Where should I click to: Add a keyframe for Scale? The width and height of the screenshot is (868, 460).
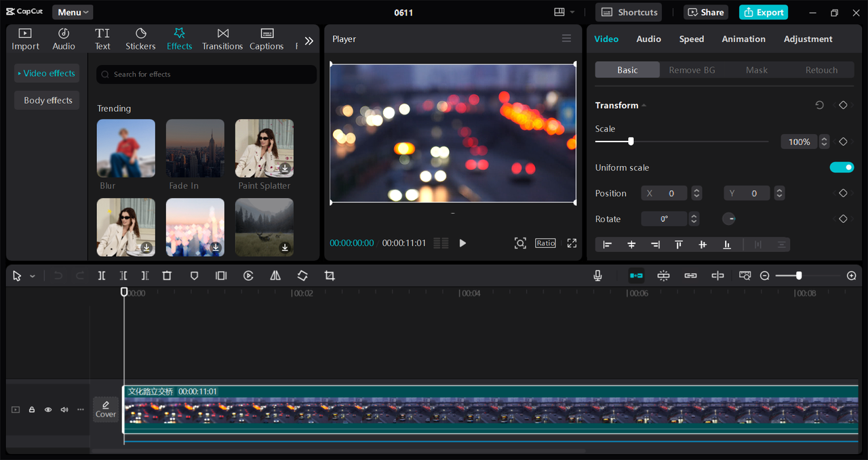(x=843, y=142)
